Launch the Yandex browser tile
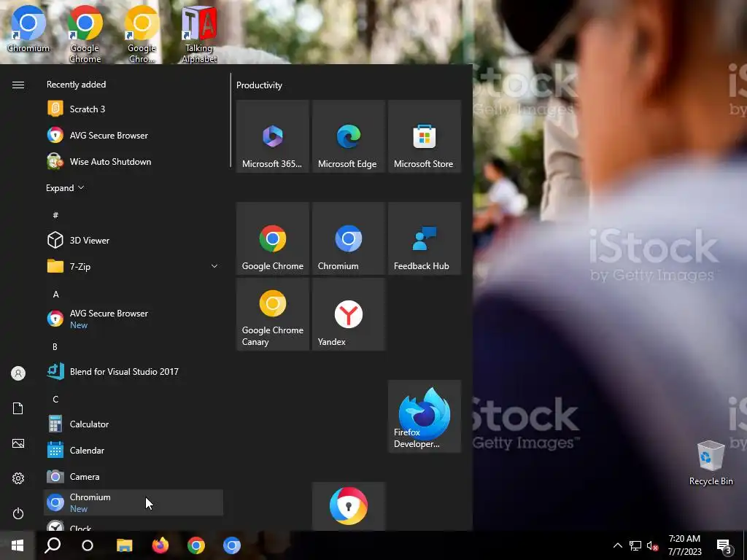The width and height of the screenshot is (747, 560). pos(349,314)
